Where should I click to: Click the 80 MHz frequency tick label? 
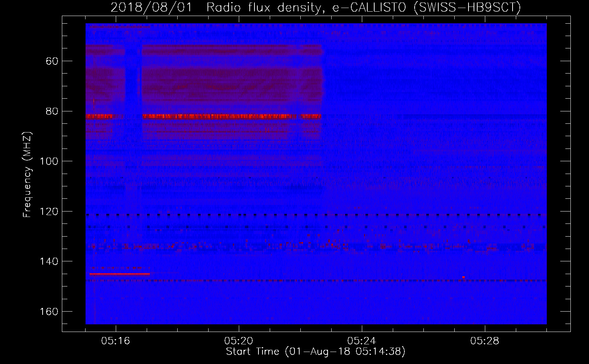52,111
